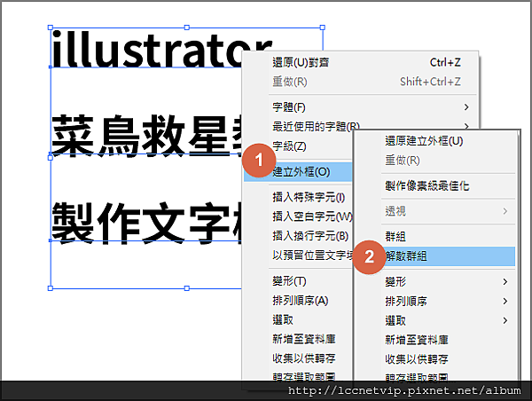532x401 pixels.
Task: Click the 製作文字 text line on canvas
Action: [146, 223]
